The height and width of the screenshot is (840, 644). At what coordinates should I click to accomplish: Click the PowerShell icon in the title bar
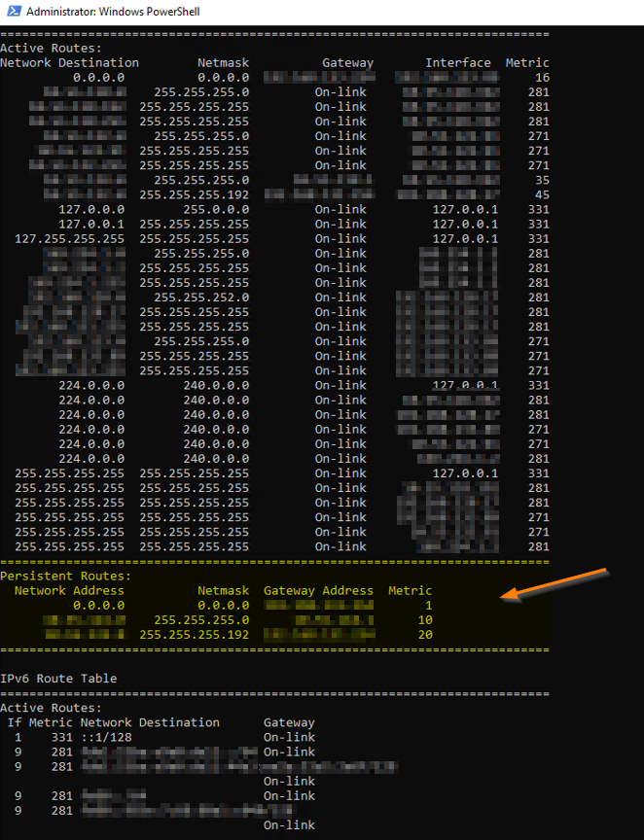tap(14, 12)
